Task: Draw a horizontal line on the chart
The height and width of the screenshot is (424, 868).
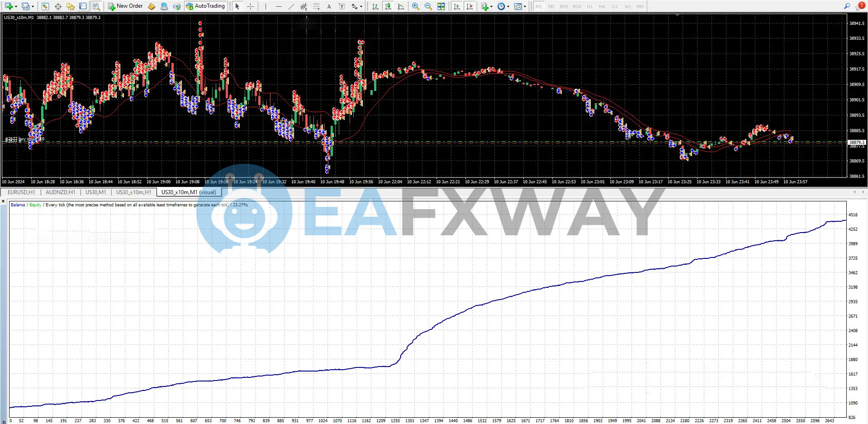Action: coord(279,6)
